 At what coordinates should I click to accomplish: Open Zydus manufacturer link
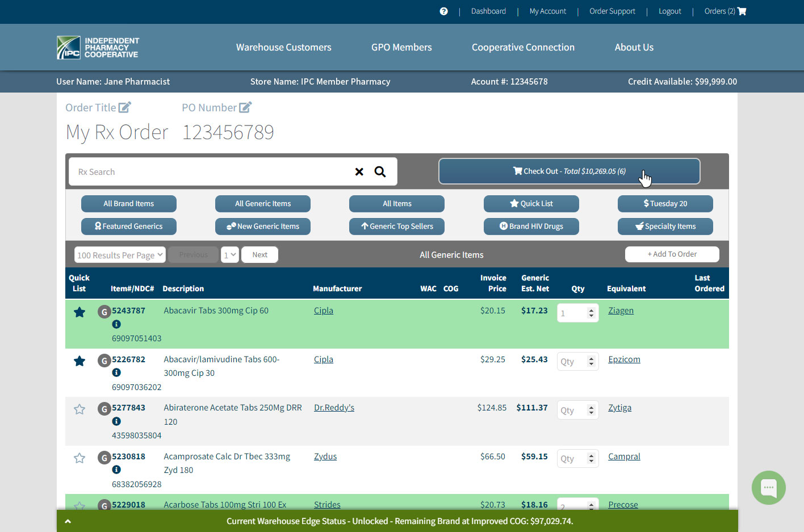click(x=325, y=456)
